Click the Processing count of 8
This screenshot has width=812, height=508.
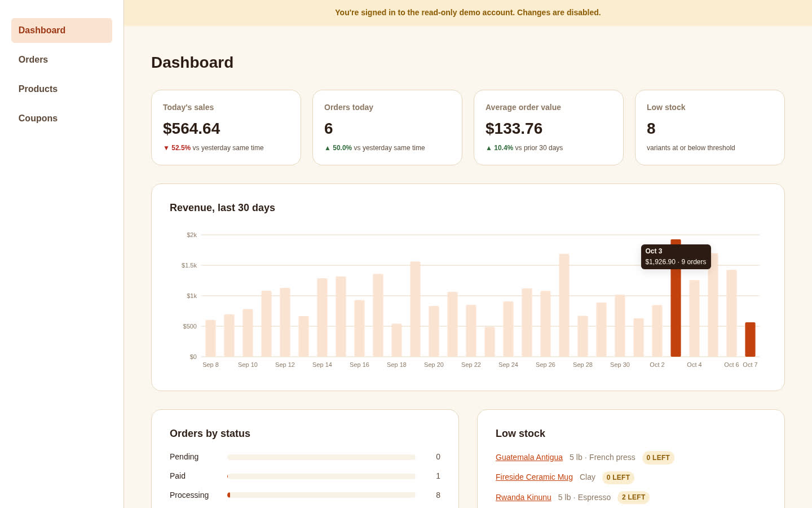[x=438, y=495]
